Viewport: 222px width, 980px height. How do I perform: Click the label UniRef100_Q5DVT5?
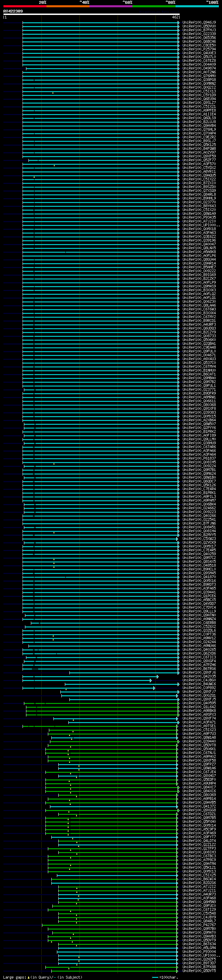pyautogui.click(x=199, y=971)
